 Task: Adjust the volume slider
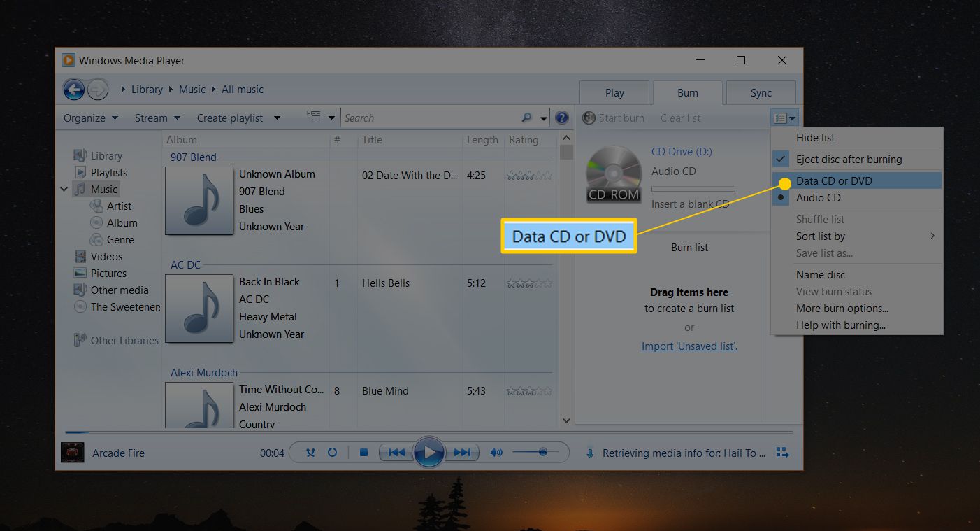click(535, 453)
